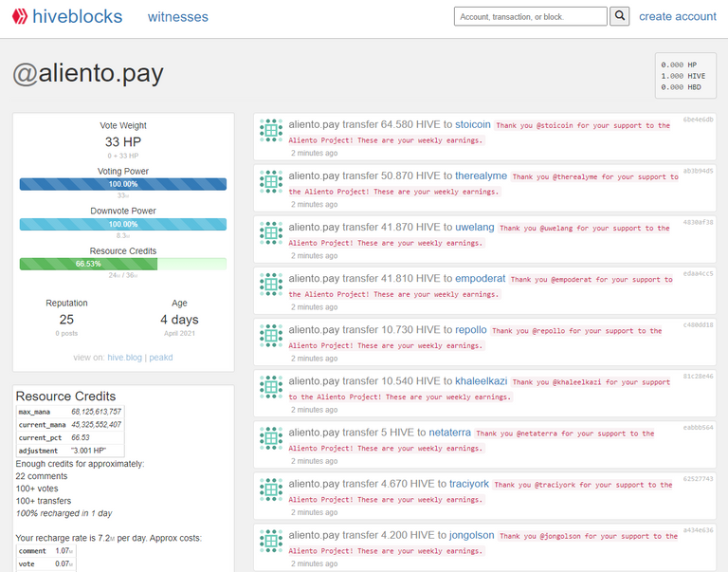The width and height of the screenshot is (728, 572).
Task: Open netaterra account link
Action: (449, 433)
